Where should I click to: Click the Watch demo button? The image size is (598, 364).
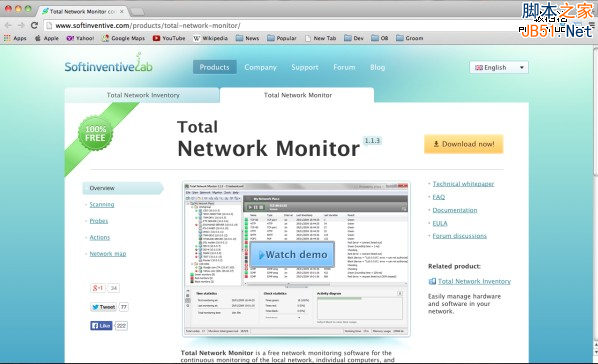292,254
